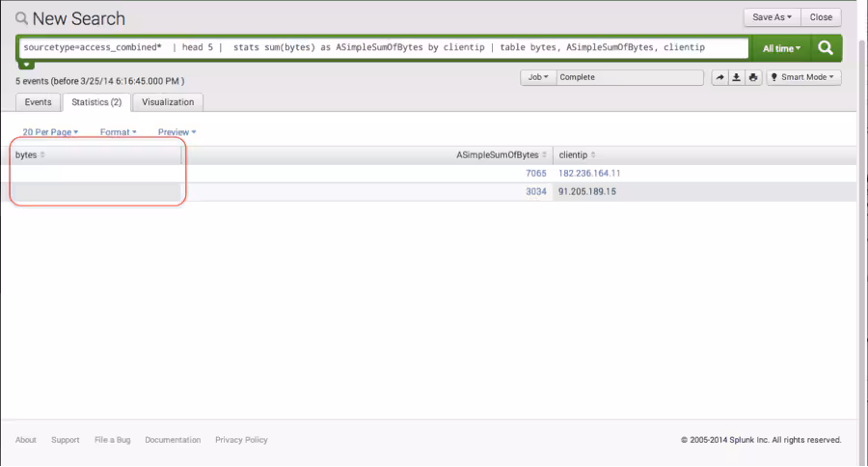This screenshot has height=467, width=868.
Task: Click inside the search query input field
Action: (x=386, y=47)
